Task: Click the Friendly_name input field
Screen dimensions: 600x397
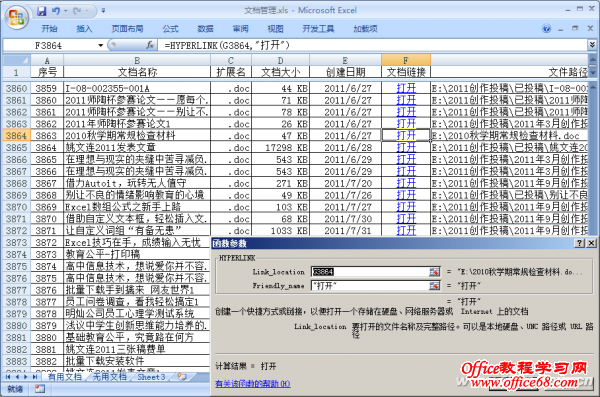Action: pyautogui.click(x=370, y=286)
